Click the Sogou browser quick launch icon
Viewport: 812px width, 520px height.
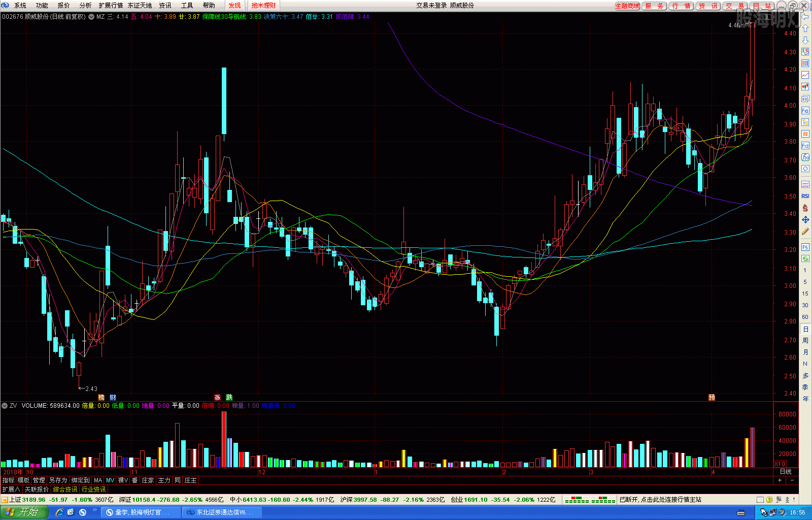[83, 512]
